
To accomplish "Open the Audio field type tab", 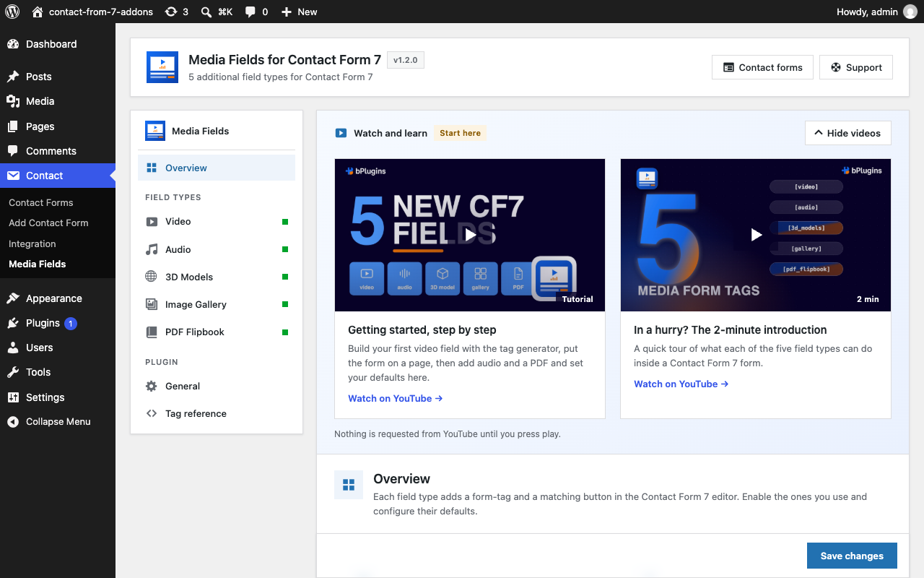I will [x=217, y=249].
